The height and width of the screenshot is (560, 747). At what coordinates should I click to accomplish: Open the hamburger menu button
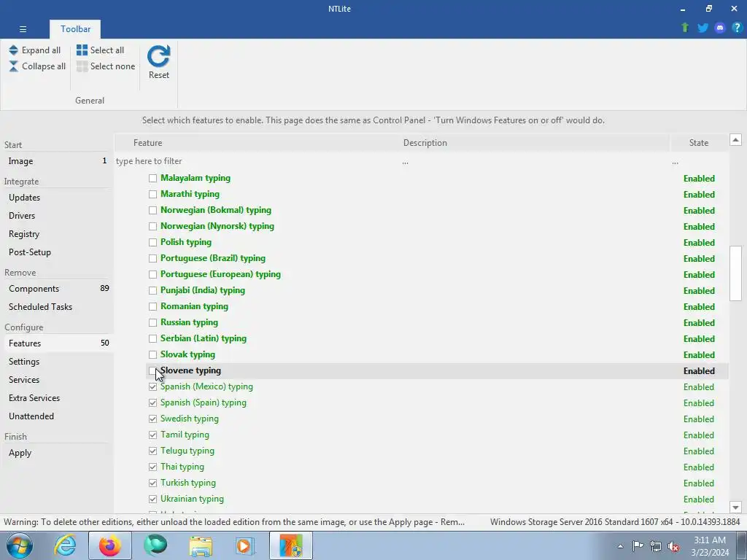pos(23,29)
